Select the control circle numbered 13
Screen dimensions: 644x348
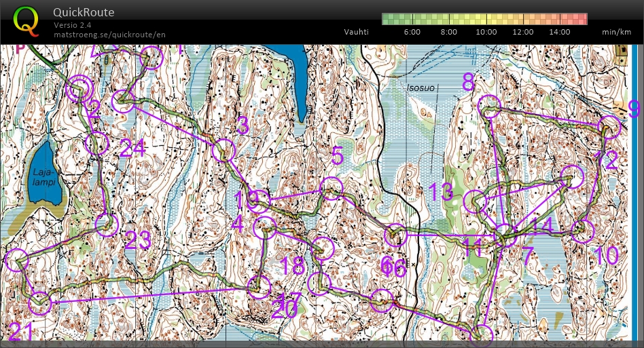pos(474,202)
